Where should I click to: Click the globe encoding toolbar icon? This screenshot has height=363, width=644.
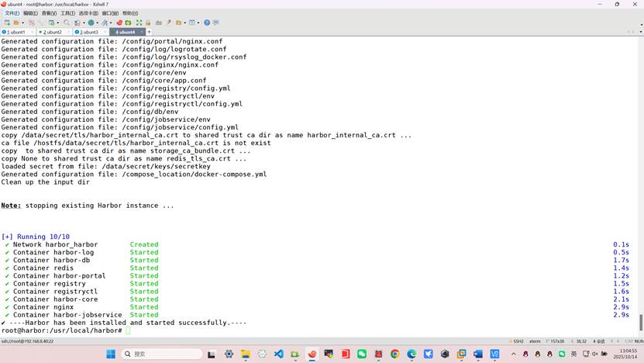[x=91, y=22]
